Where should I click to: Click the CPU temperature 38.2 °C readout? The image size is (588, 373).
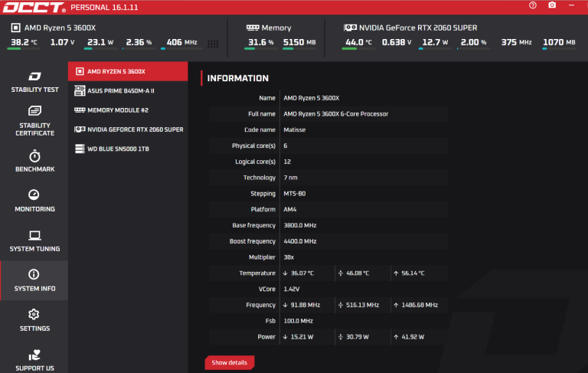coord(24,42)
